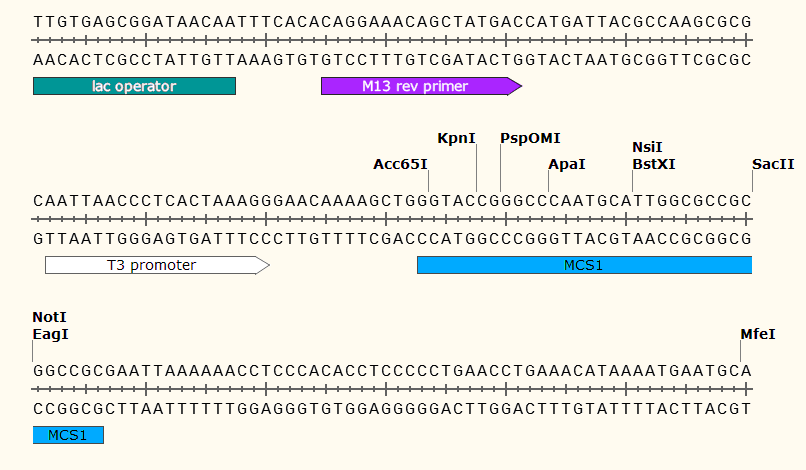Image resolution: width=806 pixels, height=470 pixels.
Task: Select the KpnI enzyme label
Action: tap(457, 137)
